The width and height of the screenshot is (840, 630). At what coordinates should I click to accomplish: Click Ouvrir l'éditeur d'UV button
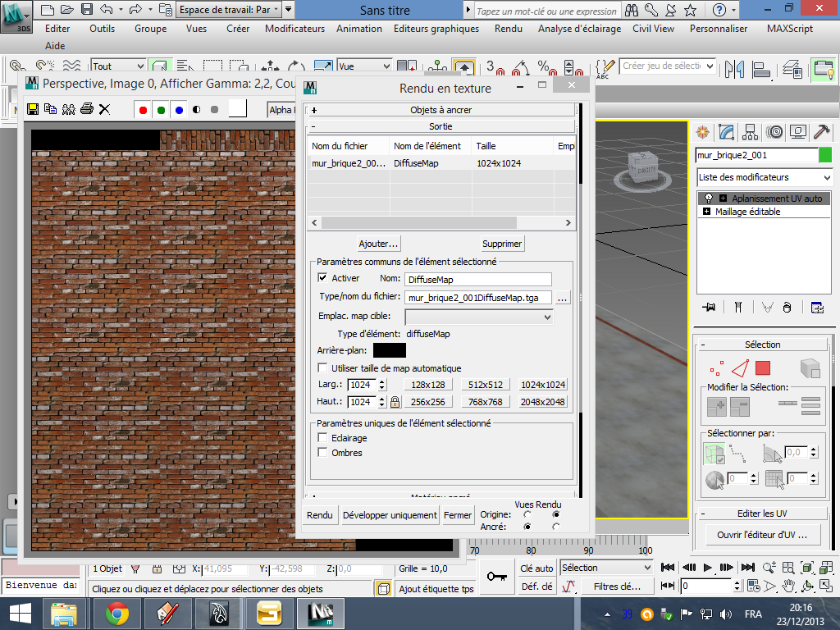[x=762, y=535]
